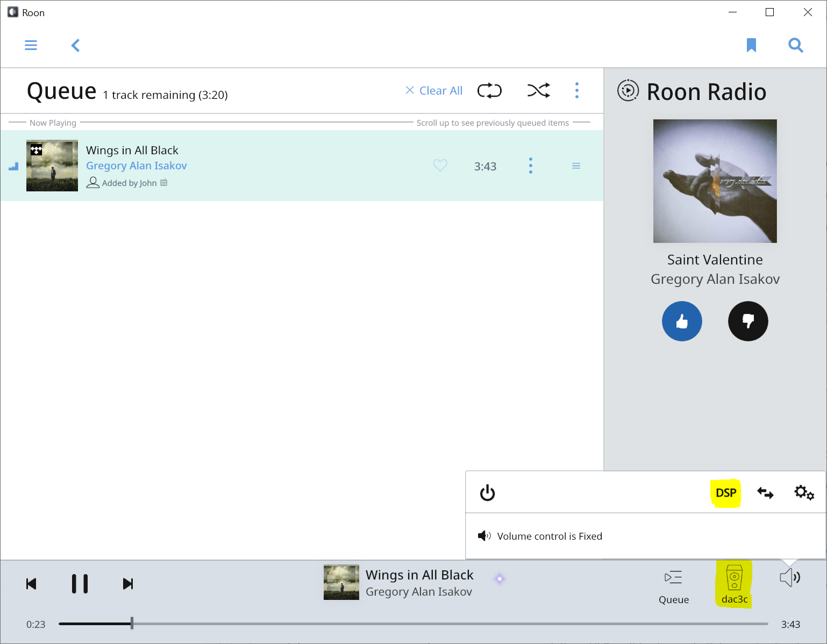The width and height of the screenshot is (827, 644).
Task: Open the DSP settings
Action: click(x=726, y=492)
